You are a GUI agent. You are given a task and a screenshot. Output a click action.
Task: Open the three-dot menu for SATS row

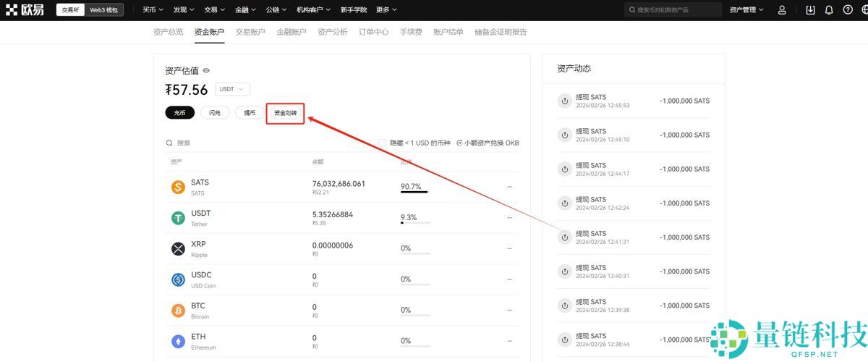[x=509, y=187]
